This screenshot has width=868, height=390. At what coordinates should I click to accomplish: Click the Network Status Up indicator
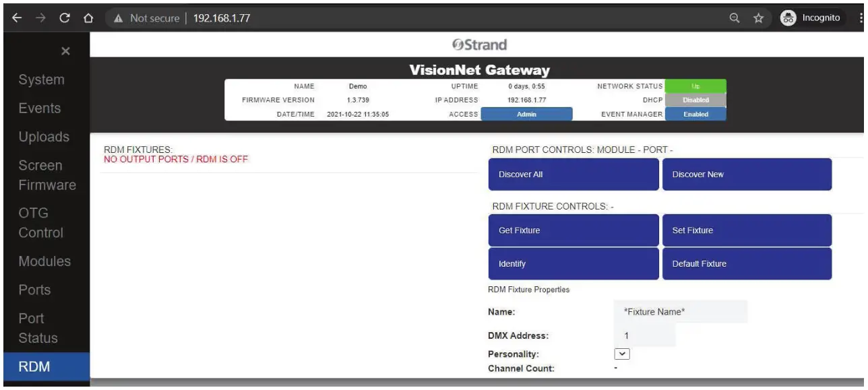tap(695, 86)
